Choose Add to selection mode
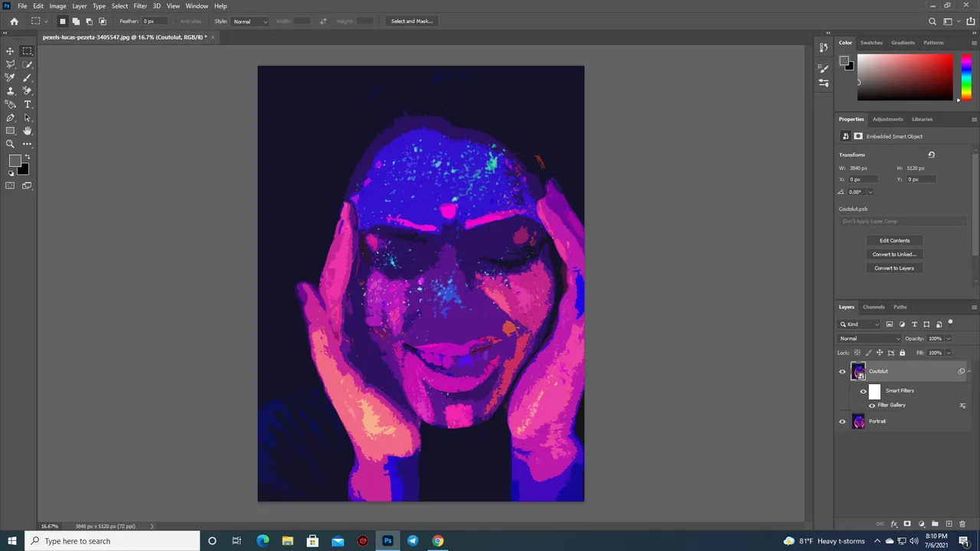The height and width of the screenshot is (551, 980). tap(76, 21)
